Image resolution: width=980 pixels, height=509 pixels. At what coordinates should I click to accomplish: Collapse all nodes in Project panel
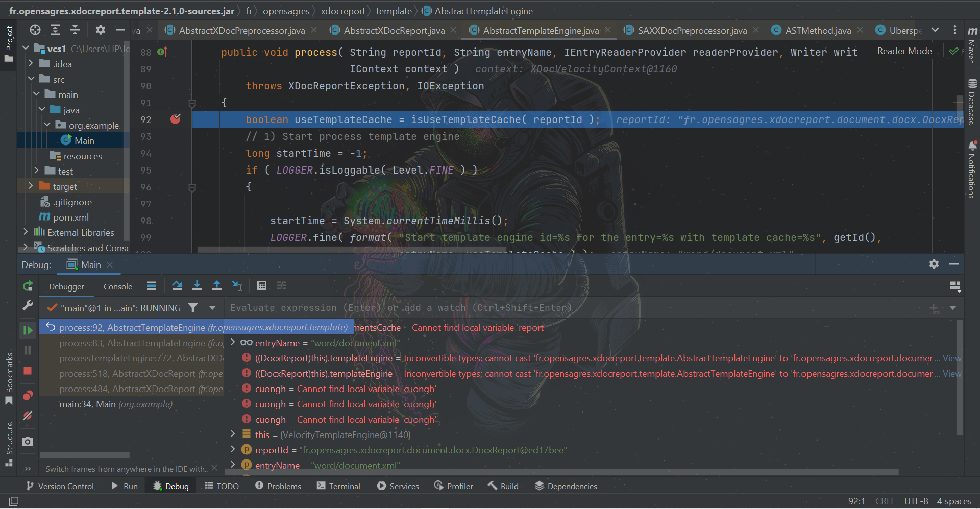(75, 30)
